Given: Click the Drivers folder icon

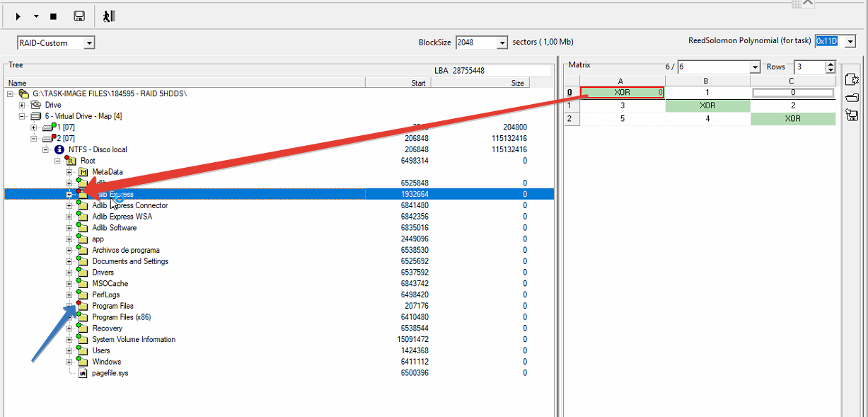Looking at the screenshot, I should tap(82, 272).
